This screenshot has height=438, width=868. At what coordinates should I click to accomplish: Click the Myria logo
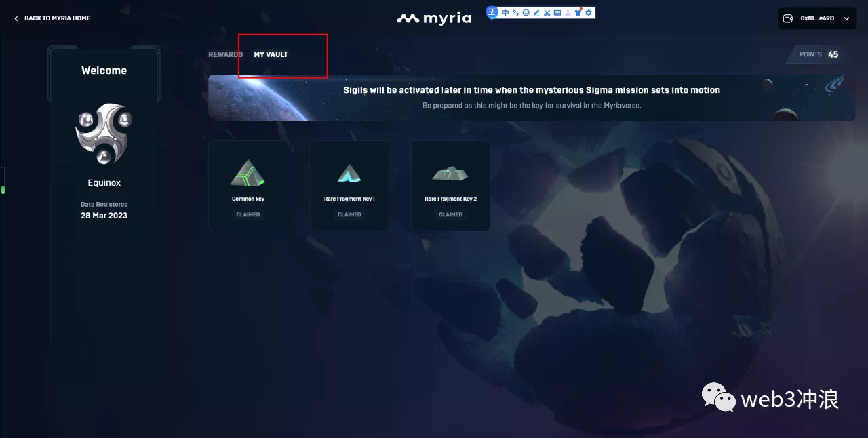coord(434,18)
